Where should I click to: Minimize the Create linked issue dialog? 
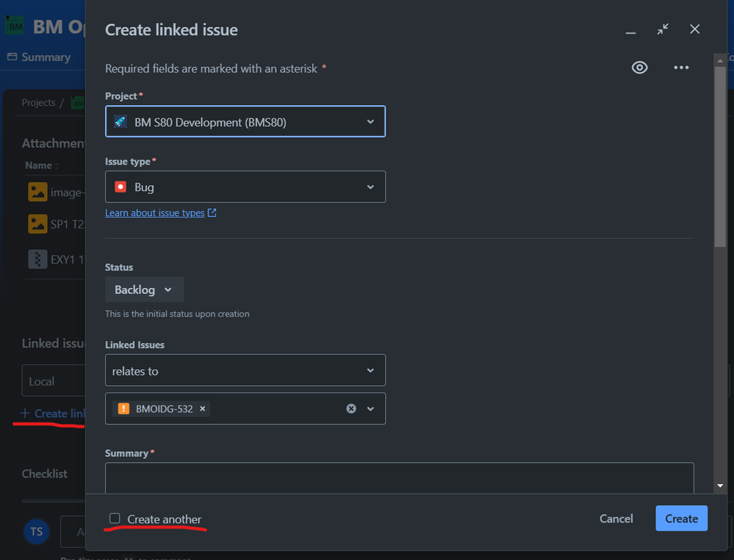coord(630,32)
